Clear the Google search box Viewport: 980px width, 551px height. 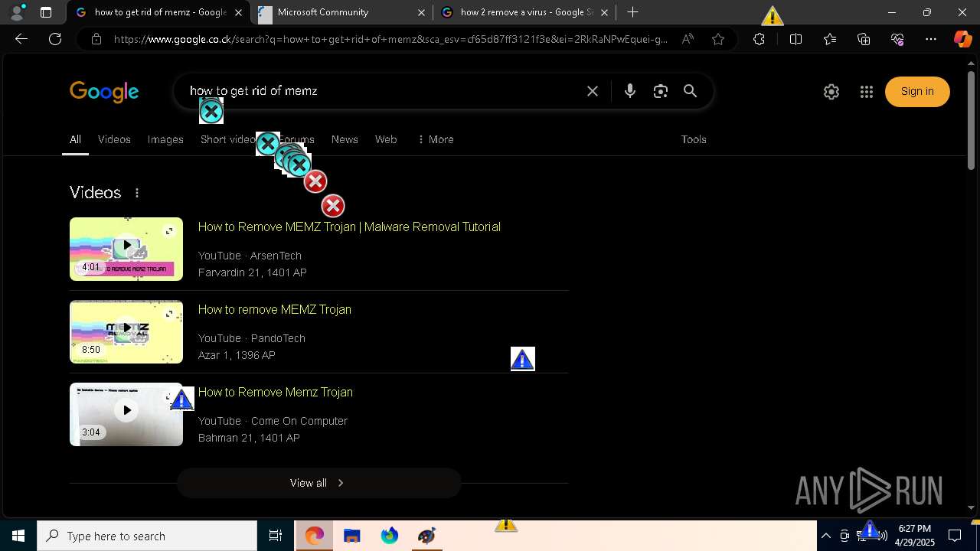[593, 91]
